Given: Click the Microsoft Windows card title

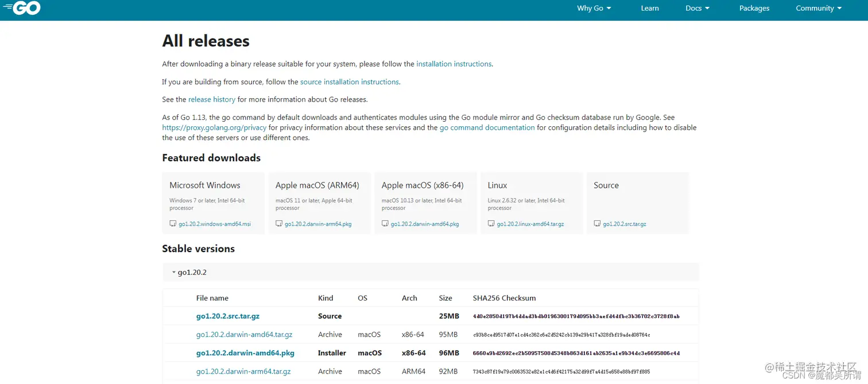Looking at the screenshot, I should coord(205,185).
